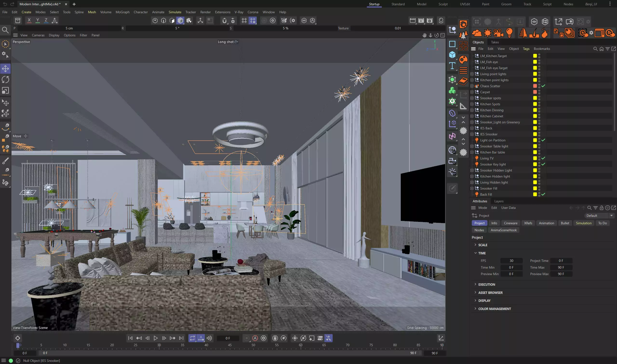
Task: Click the yellow layer swatch of Carpet row
Action: (535, 92)
